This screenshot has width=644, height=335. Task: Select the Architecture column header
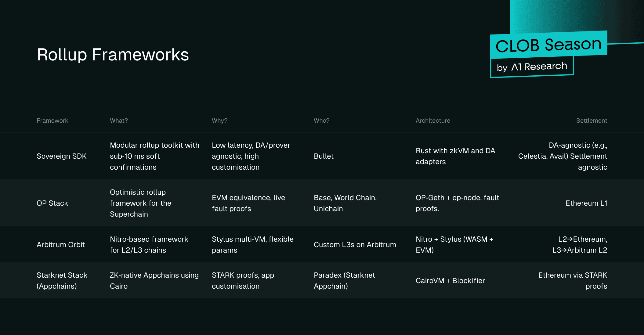[433, 121]
